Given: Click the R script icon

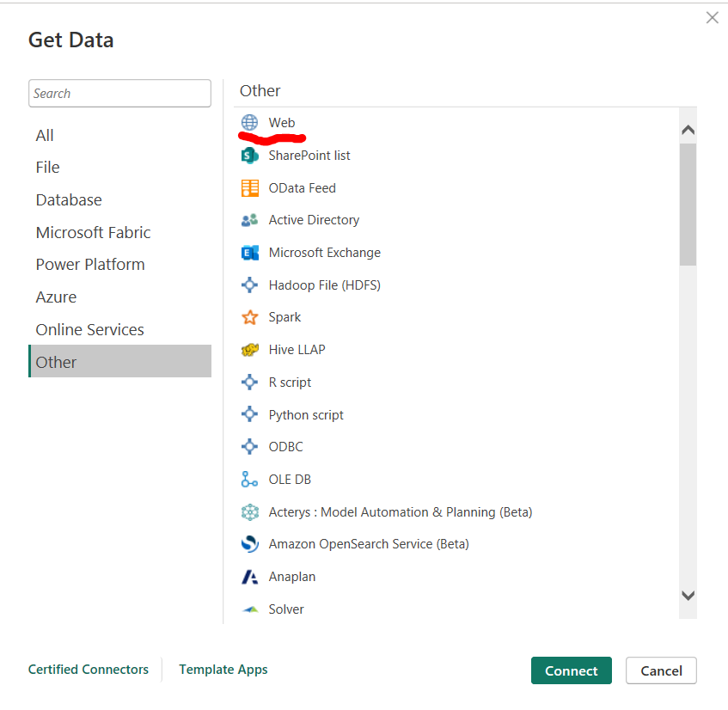Looking at the screenshot, I should click(249, 383).
